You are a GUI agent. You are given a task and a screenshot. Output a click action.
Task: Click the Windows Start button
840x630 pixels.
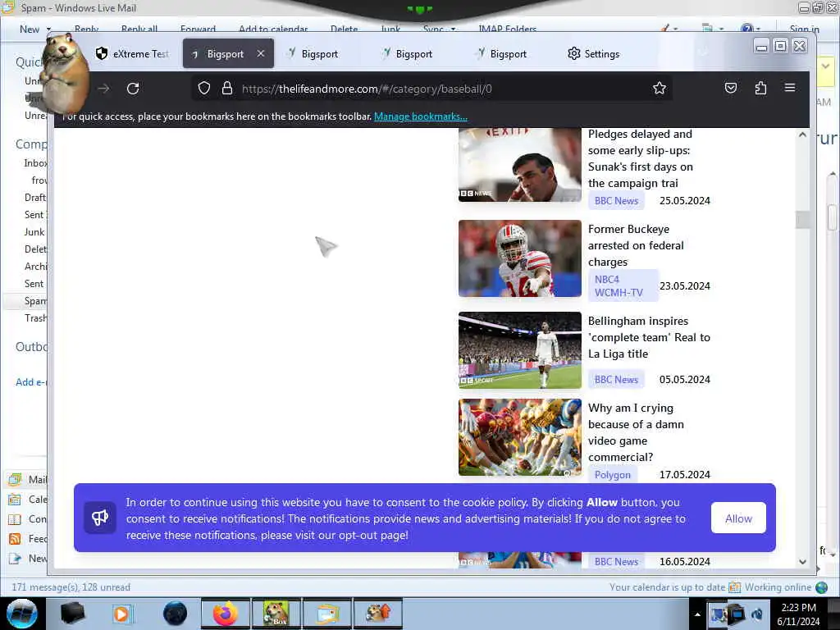click(22, 614)
